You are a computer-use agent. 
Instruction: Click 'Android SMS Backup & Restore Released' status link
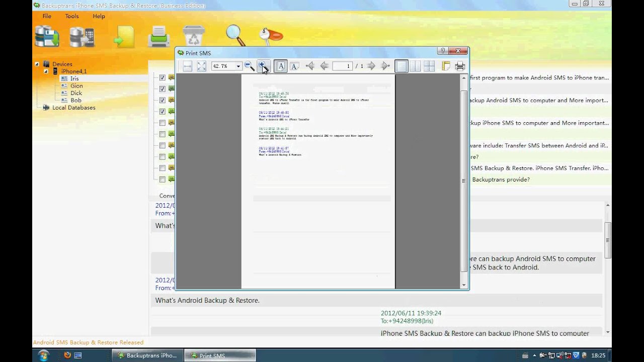click(88, 342)
